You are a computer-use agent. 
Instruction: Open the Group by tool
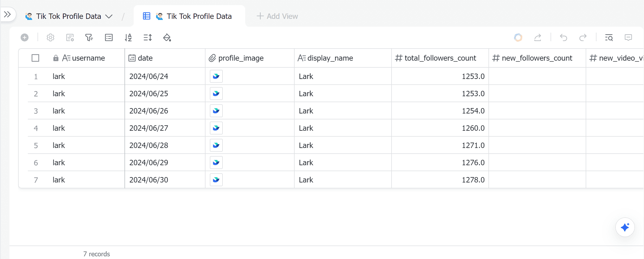point(109,37)
